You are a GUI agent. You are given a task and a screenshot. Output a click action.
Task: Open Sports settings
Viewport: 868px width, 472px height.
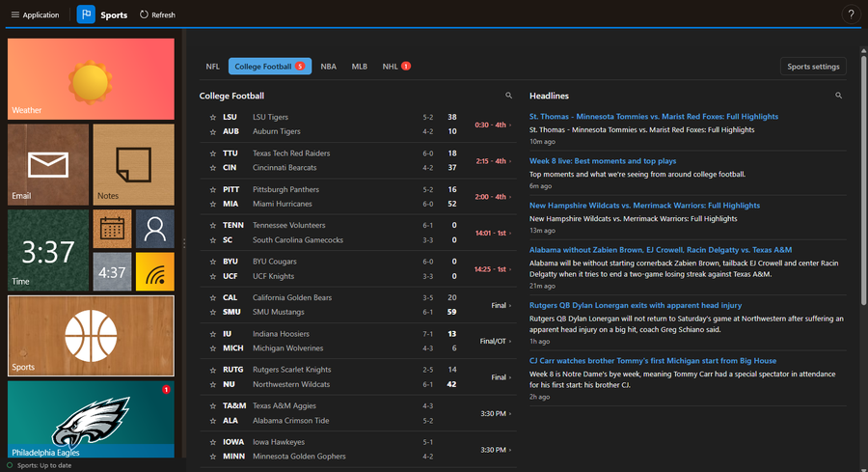point(813,67)
